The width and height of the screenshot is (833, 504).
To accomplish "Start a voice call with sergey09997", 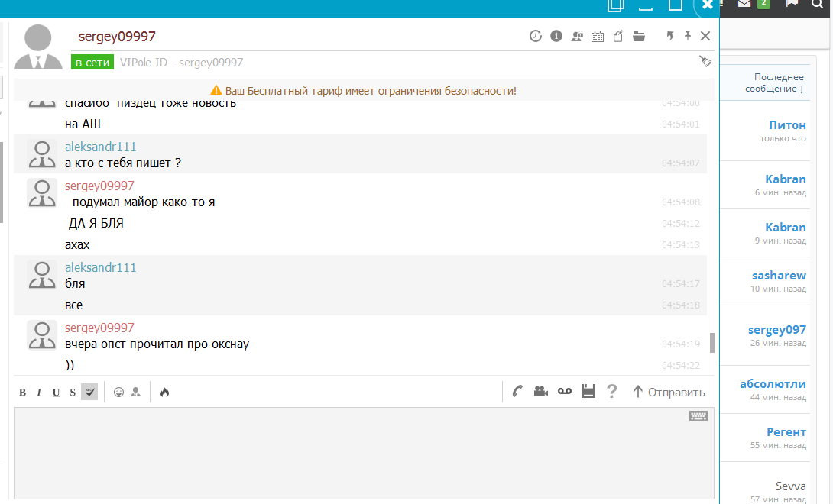I will coord(517,392).
